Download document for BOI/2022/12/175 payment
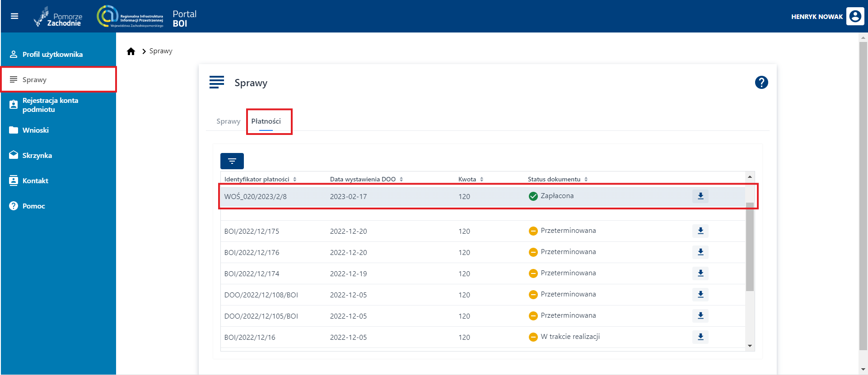This screenshot has width=868, height=375. point(700,231)
